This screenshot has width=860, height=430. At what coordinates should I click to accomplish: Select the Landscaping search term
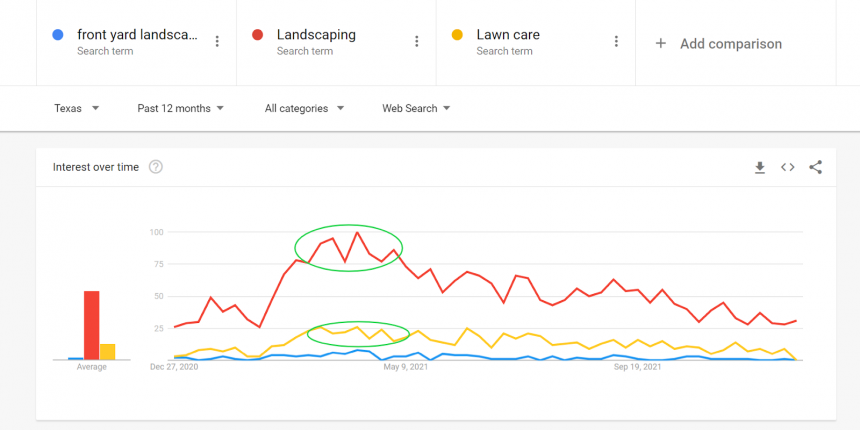tap(316, 35)
